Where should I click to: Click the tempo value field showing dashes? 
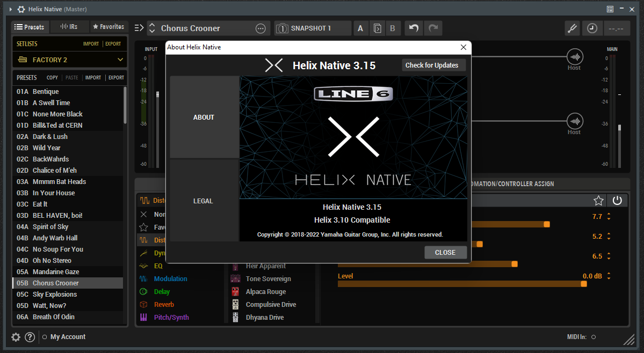[616, 28]
